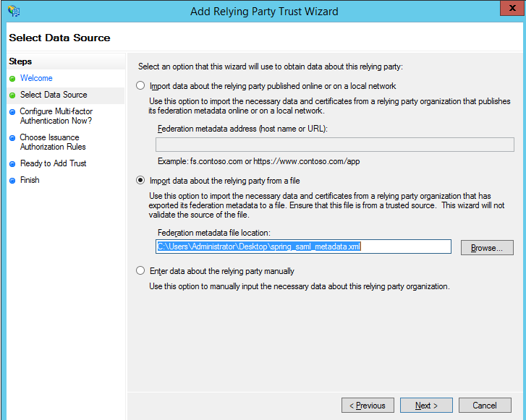Click the Federation metadata address label
This screenshot has height=420, width=526.
coord(242,129)
